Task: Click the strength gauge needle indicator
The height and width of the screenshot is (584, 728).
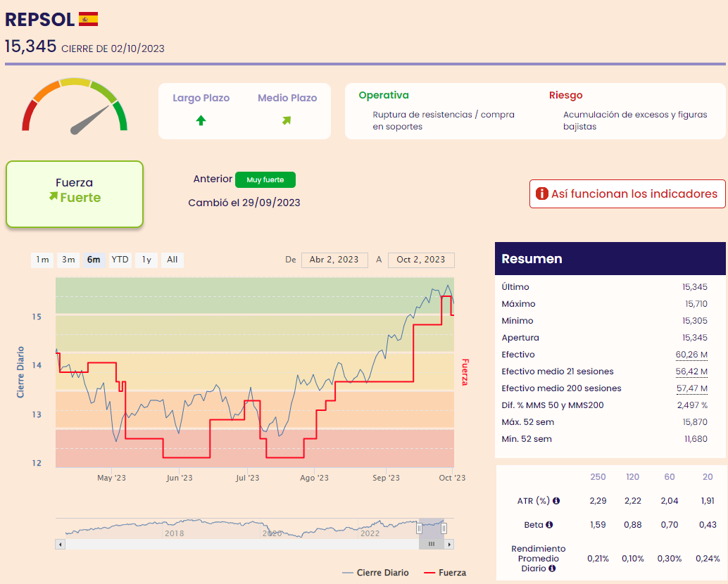Action: [x=89, y=120]
